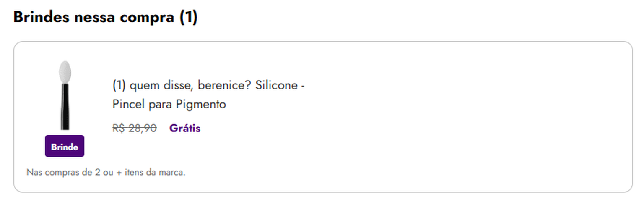This screenshot has width=644, height=210.
Task: Click the purple Brinde badge
Action: click(65, 147)
